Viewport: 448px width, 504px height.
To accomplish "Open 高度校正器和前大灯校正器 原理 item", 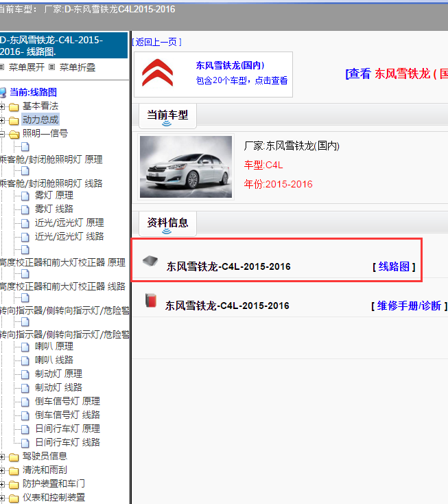I will (62, 262).
